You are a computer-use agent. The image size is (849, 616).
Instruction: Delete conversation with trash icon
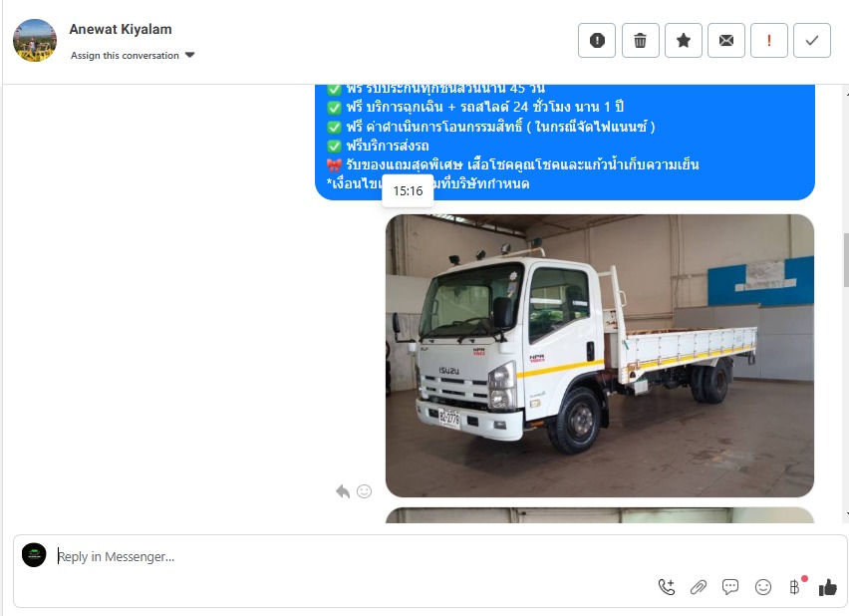(640, 40)
